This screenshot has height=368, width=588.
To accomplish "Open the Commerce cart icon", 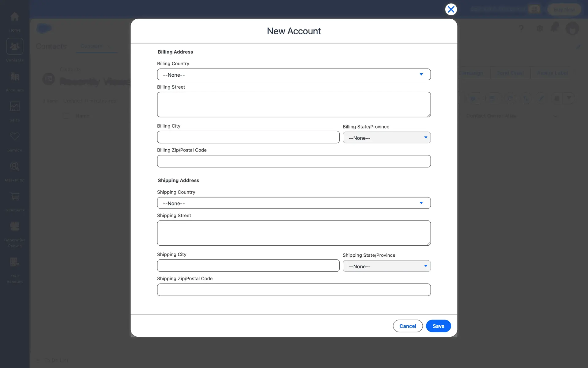I will [15, 196].
